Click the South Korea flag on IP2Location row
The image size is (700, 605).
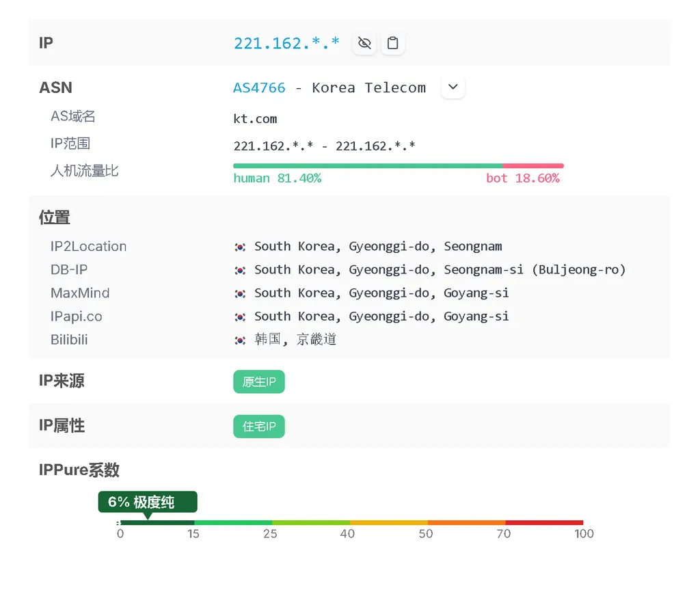(240, 246)
